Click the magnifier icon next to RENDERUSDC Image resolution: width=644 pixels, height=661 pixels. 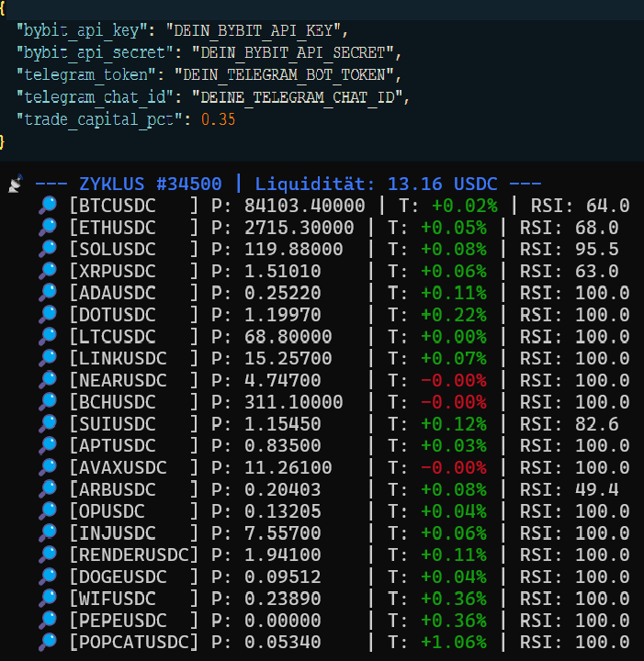tap(48, 555)
